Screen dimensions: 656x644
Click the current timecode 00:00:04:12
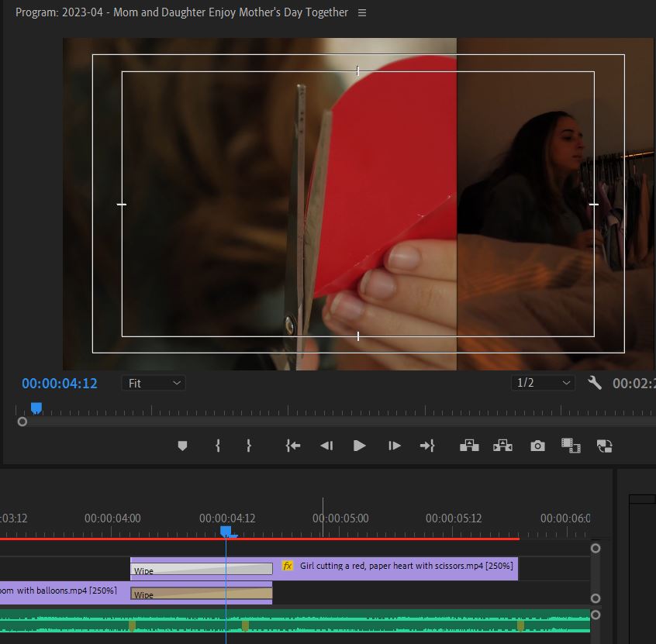click(60, 384)
